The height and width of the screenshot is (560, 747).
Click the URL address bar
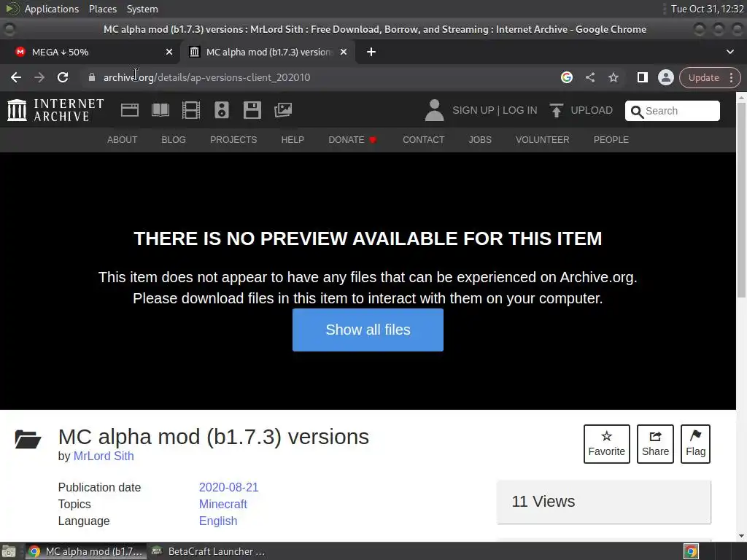(x=324, y=77)
